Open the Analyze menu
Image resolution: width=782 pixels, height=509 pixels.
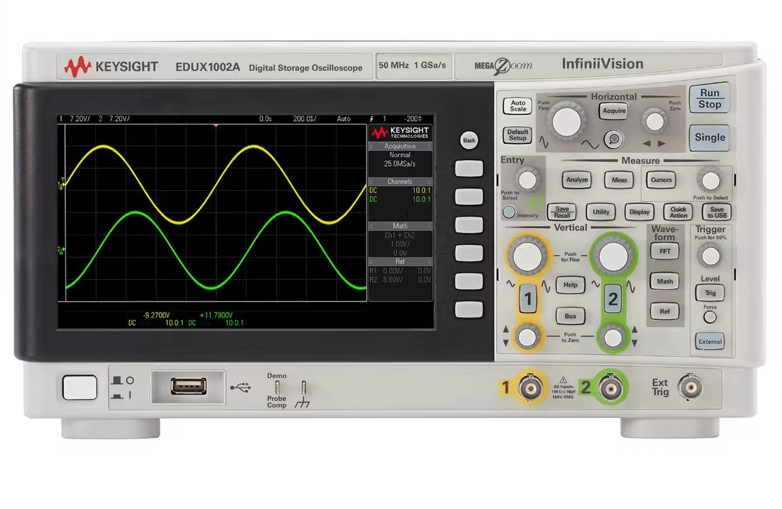[577, 180]
